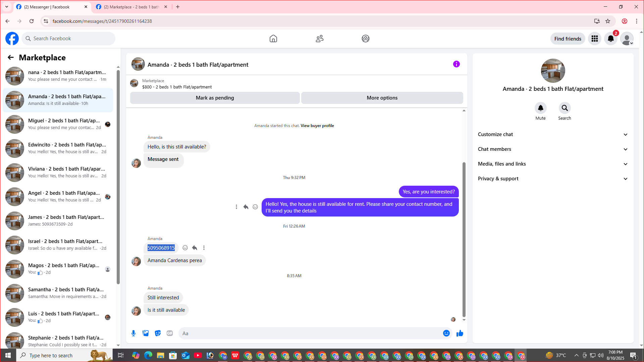This screenshot has height=362, width=644.
Task: Expand Privacy & support section
Action: (x=553, y=179)
